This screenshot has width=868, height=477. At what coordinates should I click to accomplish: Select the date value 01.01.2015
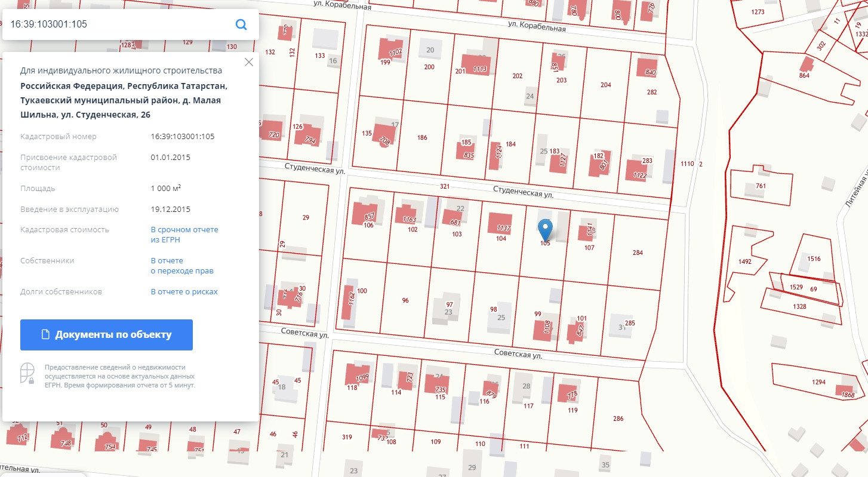[x=171, y=157]
